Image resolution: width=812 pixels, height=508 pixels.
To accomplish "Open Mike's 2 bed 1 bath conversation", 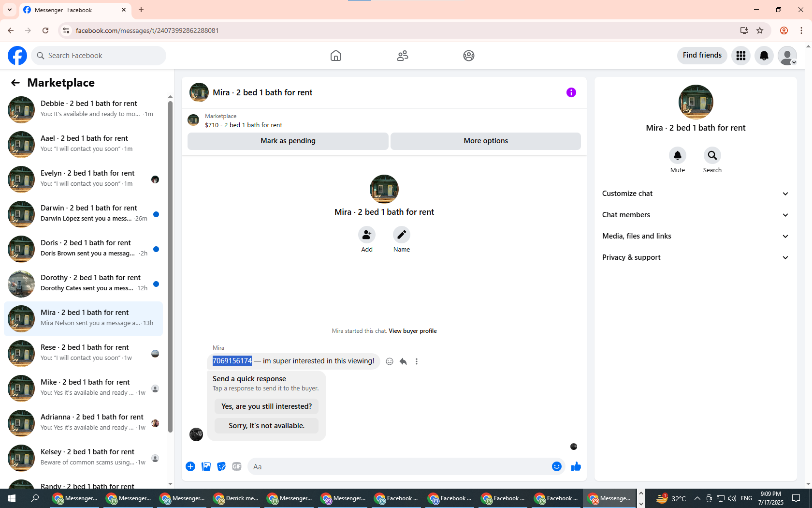I will point(83,388).
